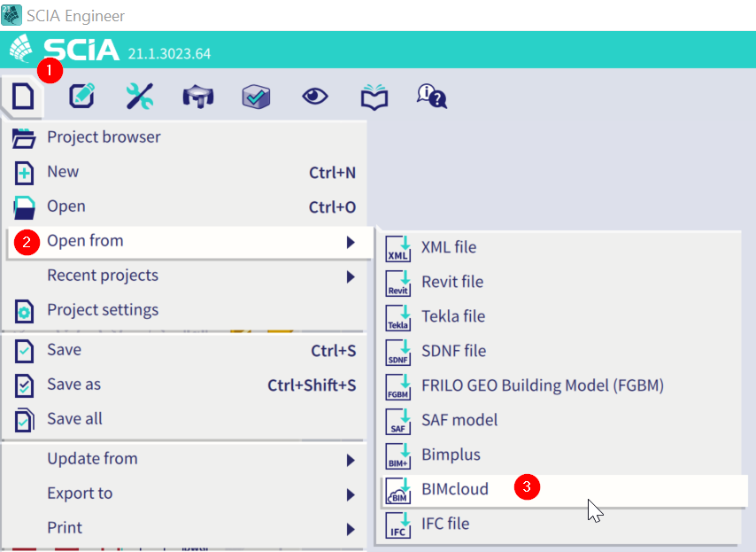Image resolution: width=756 pixels, height=552 pixels.
Task: Choose Save as menu entry
Action: pos(186,385)
